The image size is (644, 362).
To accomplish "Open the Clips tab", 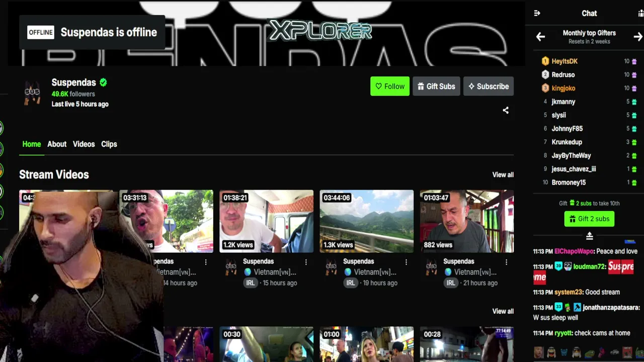I will click(x=109, y=144).
